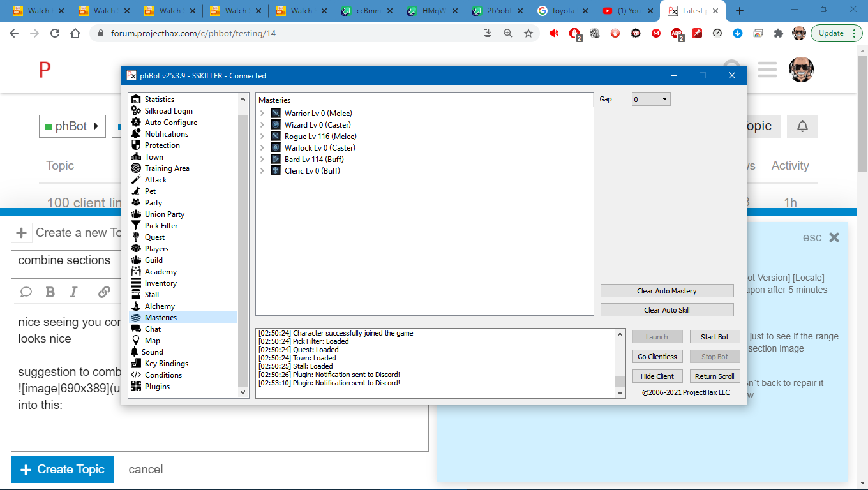
Task: Click the Training Area target icon
Action: pyautogui.click(x=135, y=168)
